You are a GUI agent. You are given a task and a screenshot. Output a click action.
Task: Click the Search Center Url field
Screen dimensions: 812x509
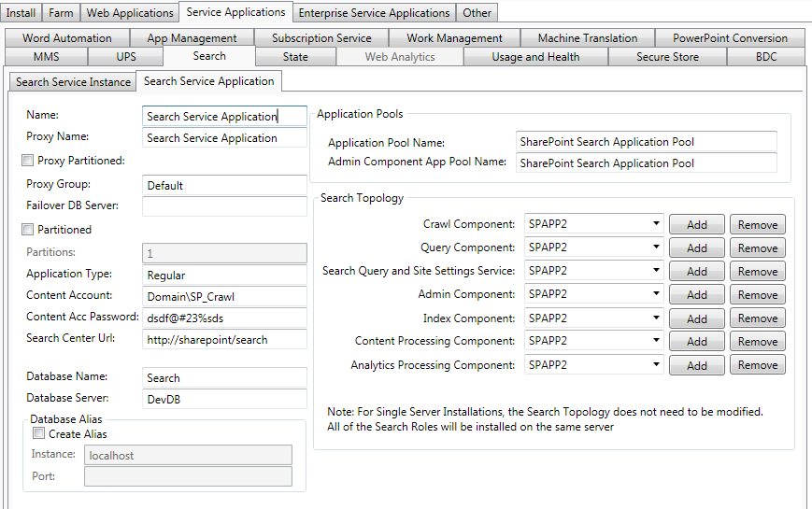click(224, 340)
